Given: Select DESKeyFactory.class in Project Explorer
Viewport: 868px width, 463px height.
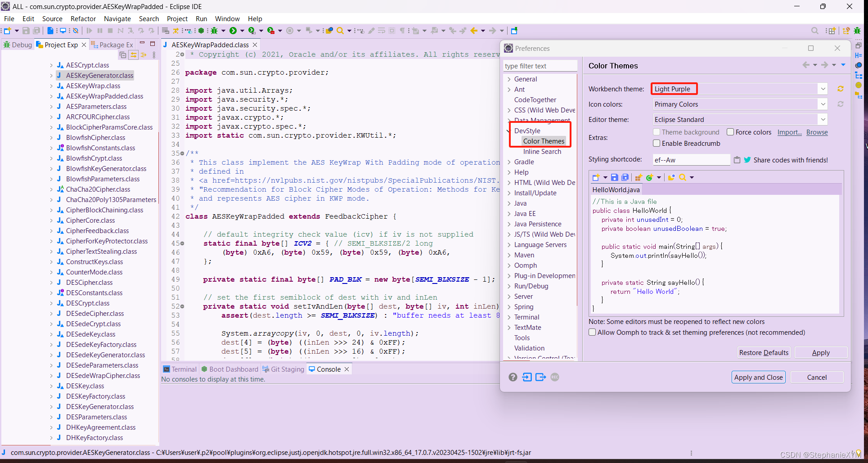Looking at the screenshot, I should coord(96,396).
